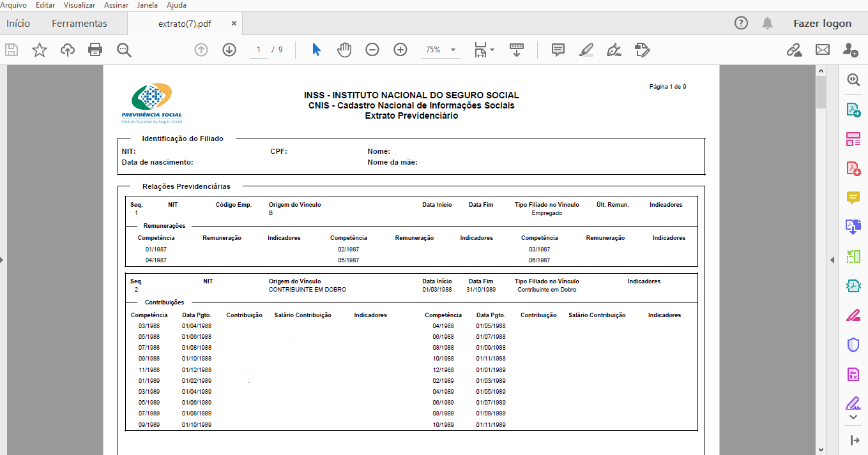The height and width of the screenshot is (455, 868).
Task: Open the Protect tool in the sidebar
Action: [x=853, y=344]
